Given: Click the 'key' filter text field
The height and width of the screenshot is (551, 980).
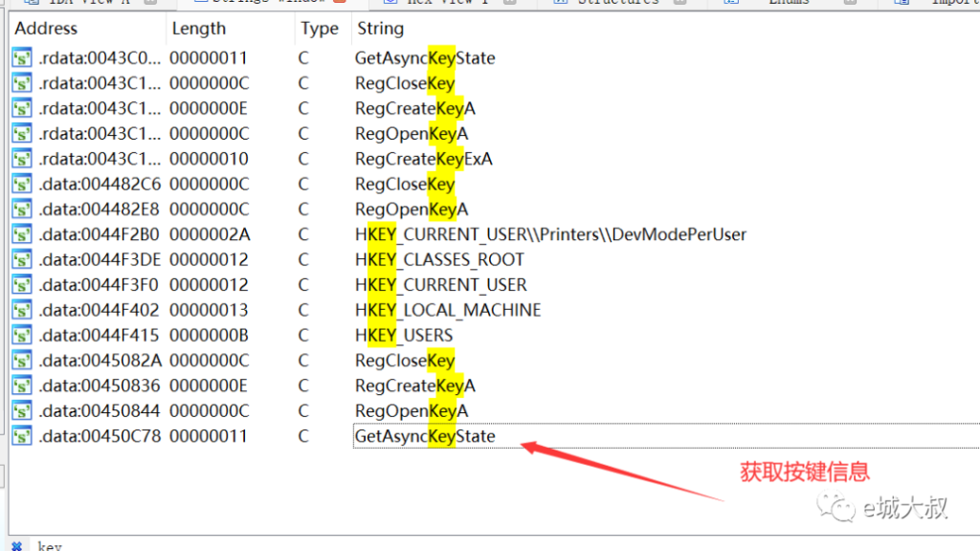Looking at the screenshot, I should (191, 546).
